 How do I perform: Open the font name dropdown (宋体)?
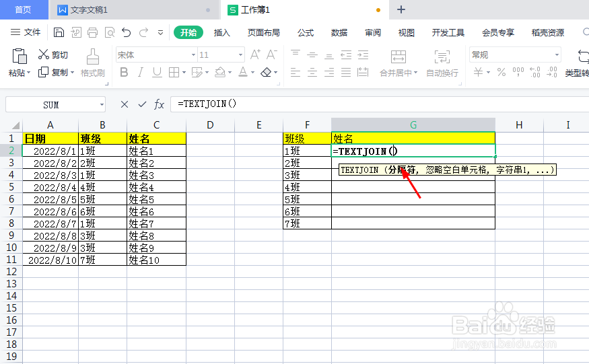[x=193, y=55]
